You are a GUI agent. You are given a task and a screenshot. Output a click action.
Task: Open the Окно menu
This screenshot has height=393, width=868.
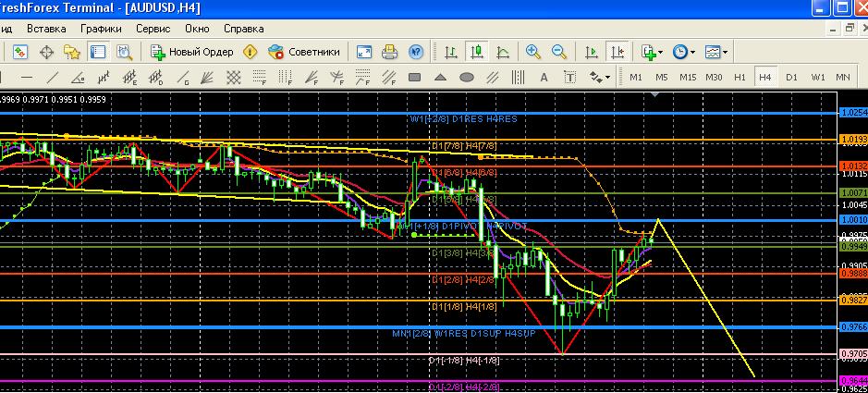pos(197,29)
